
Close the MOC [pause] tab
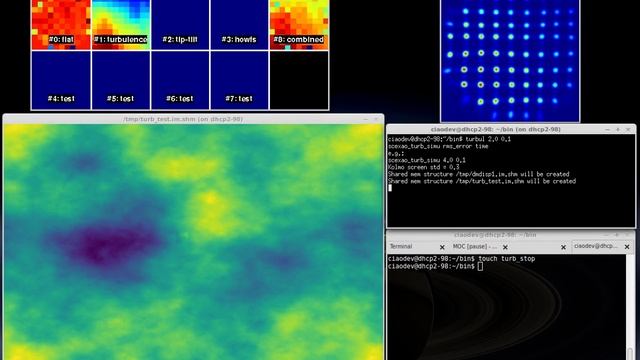point(505,247)
